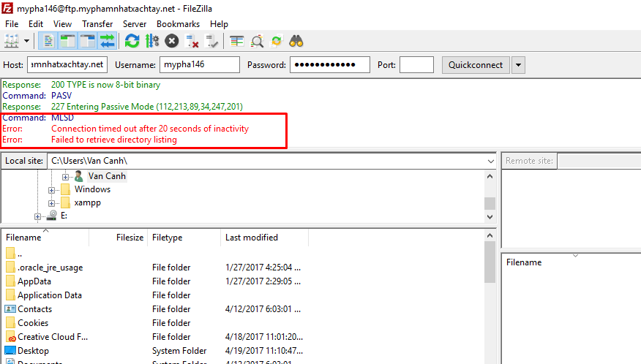Click the Host input field
641x364 pixels.
click(x=67, y=64)
